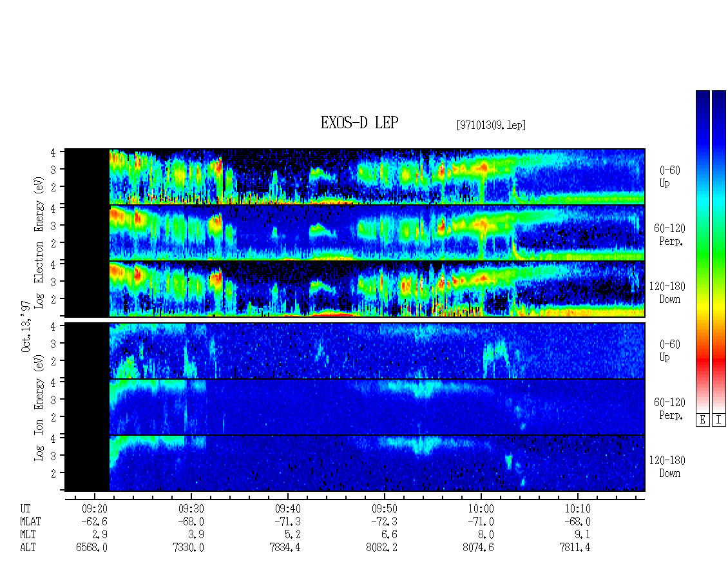Select ALT value 7330.0
The width and height of the screenshot is (728, 564).
189,548
